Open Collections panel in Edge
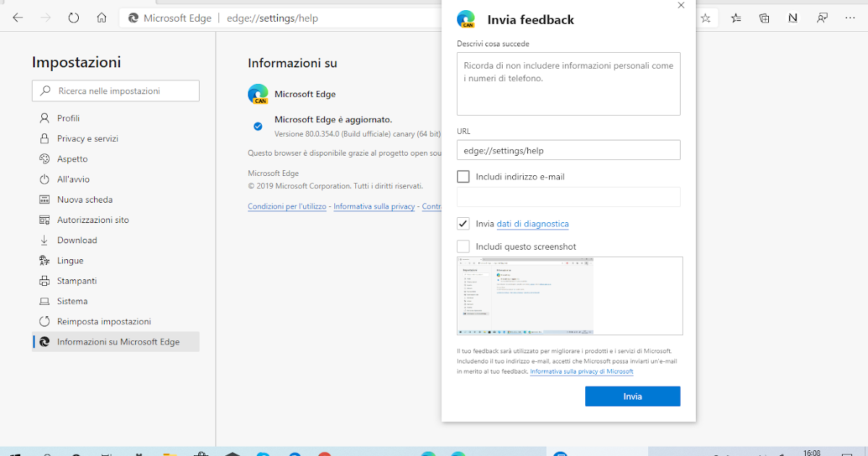The image size is (868, 456). pyautogui.click(x=765, y=17)
